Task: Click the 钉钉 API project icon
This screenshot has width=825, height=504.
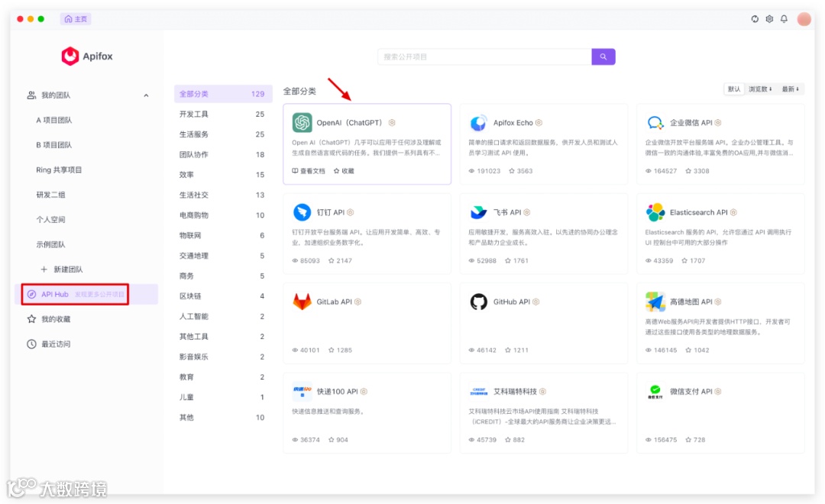Action: [x=302, y=212]
